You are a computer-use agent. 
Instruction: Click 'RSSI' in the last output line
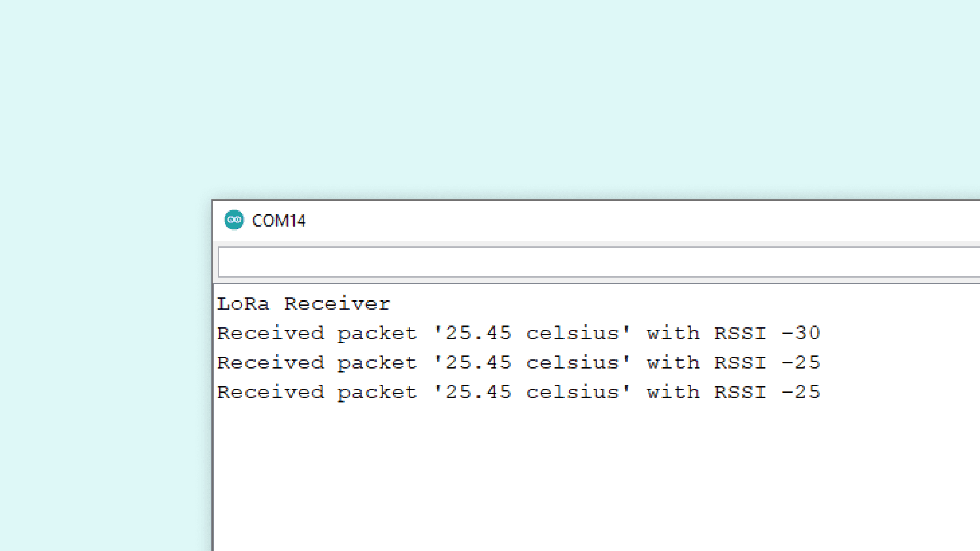click(x=740, y=392)
